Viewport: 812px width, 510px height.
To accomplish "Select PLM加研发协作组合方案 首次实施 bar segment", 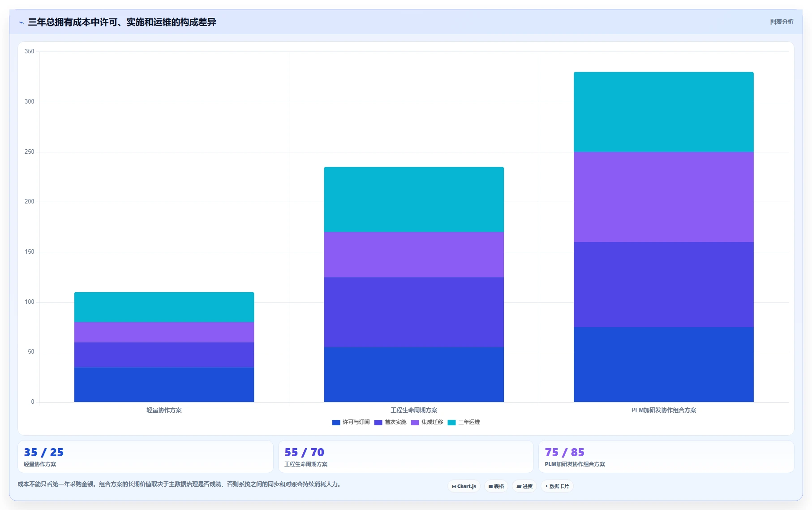I will tap(664, 285).
